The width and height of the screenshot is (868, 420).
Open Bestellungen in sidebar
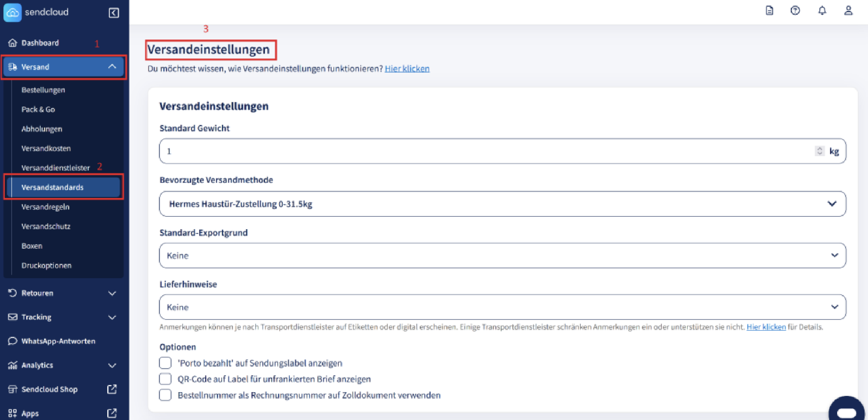tap(43, 90)
